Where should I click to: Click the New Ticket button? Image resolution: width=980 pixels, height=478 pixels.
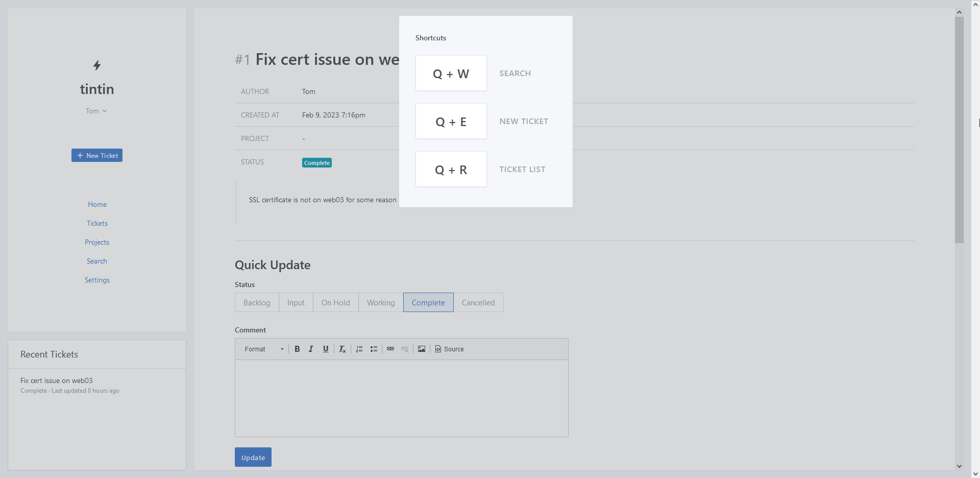pos(97,156)
